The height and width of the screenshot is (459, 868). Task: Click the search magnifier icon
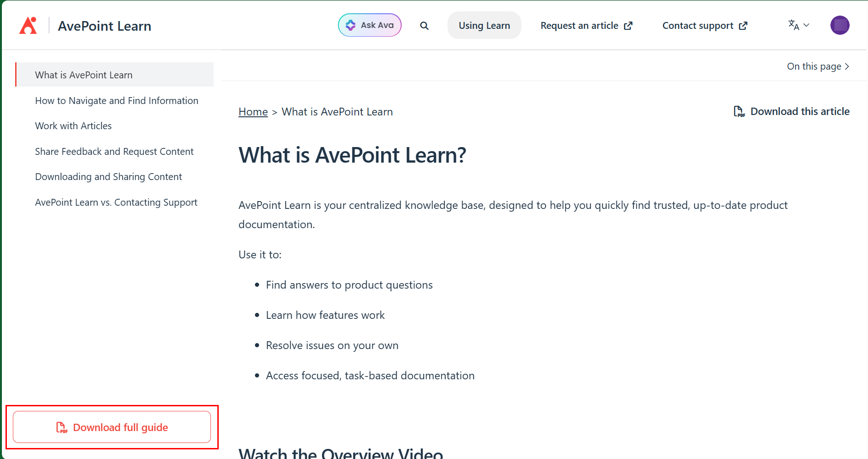425,26
